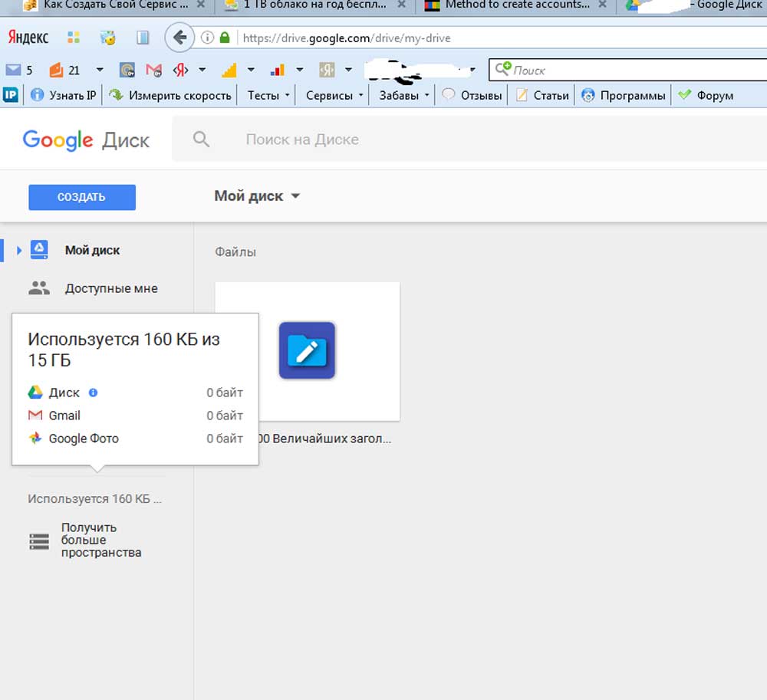The width and height of the screenshot is (767, 700).
Task: Open dropdown next to orange chart icon
Action: pyautogui.click(x=251, y=70)
